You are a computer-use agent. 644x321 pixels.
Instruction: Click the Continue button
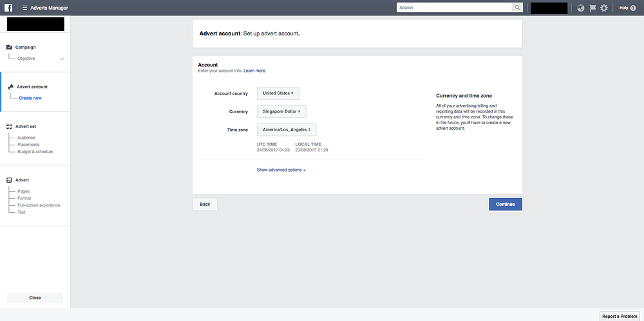pos(505,205)
